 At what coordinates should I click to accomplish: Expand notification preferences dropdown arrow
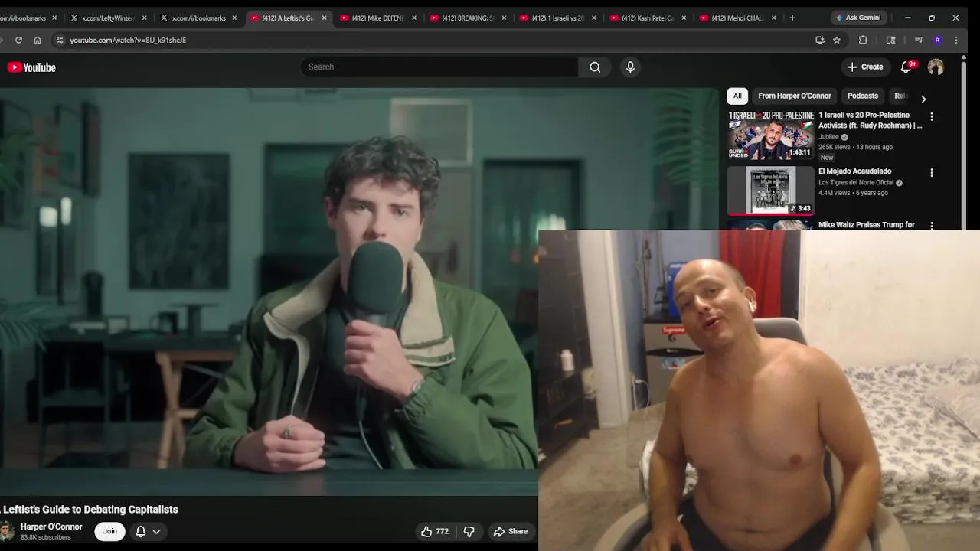pos(156,531)
